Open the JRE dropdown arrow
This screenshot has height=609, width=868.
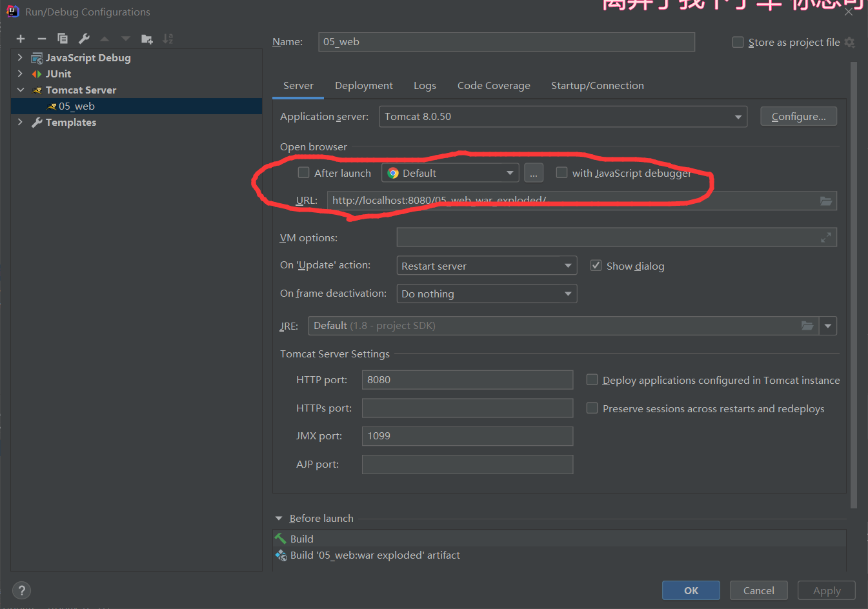(828, 326)
